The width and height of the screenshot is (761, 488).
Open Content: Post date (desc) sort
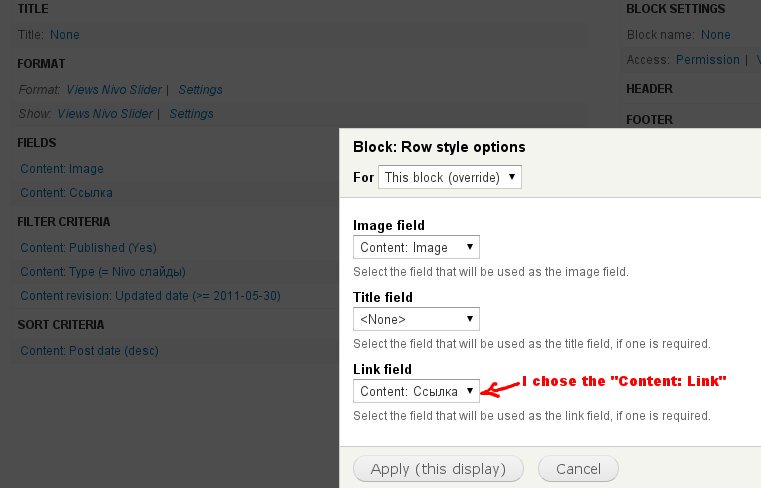89,351
